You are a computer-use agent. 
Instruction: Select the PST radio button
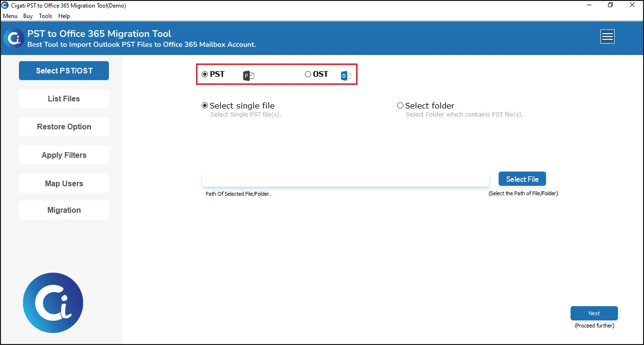205,74
